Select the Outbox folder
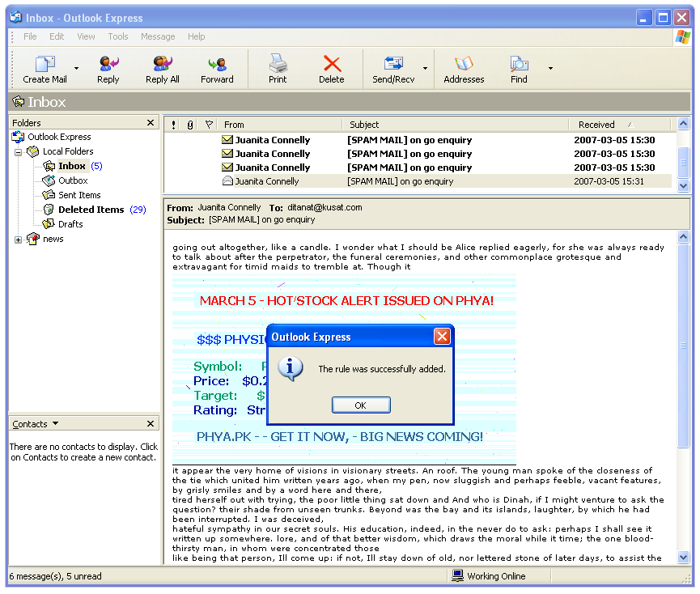Viewport: 700px width, 594px height. pos(73,180)
